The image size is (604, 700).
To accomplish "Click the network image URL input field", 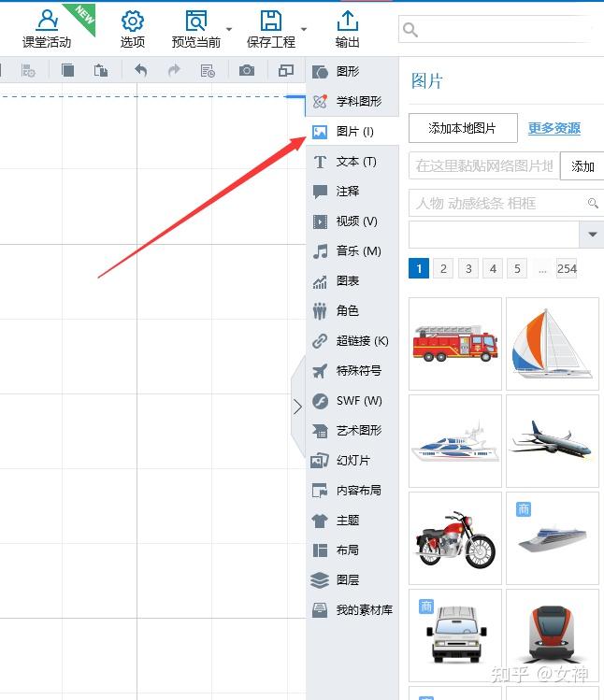I will tap(483, 165).
